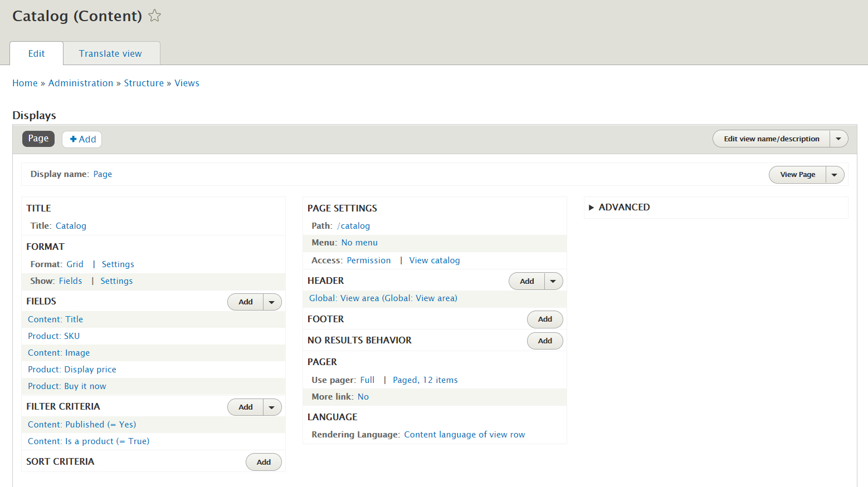Click Add button in Footer section
The width and height of the screenshot is (868, 487).
[545, 319]
